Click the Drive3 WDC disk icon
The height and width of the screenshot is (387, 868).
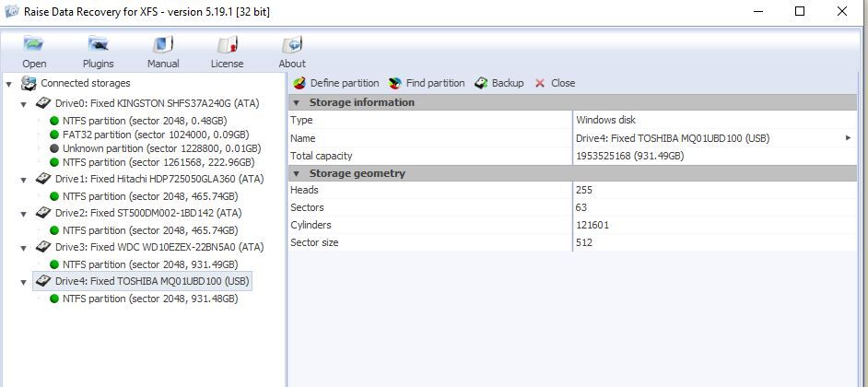point(43,247)
